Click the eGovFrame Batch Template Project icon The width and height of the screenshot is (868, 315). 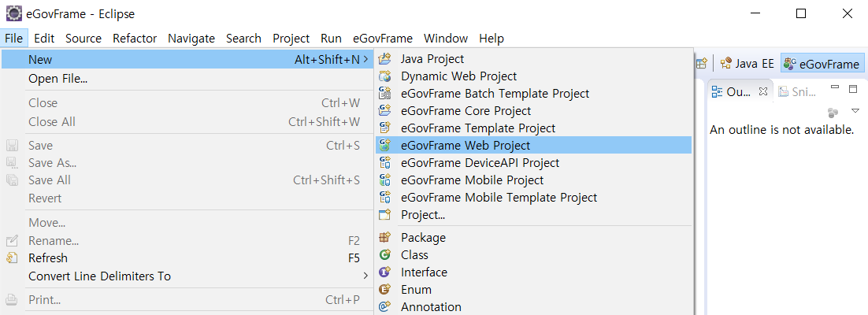tap(384, 94)
